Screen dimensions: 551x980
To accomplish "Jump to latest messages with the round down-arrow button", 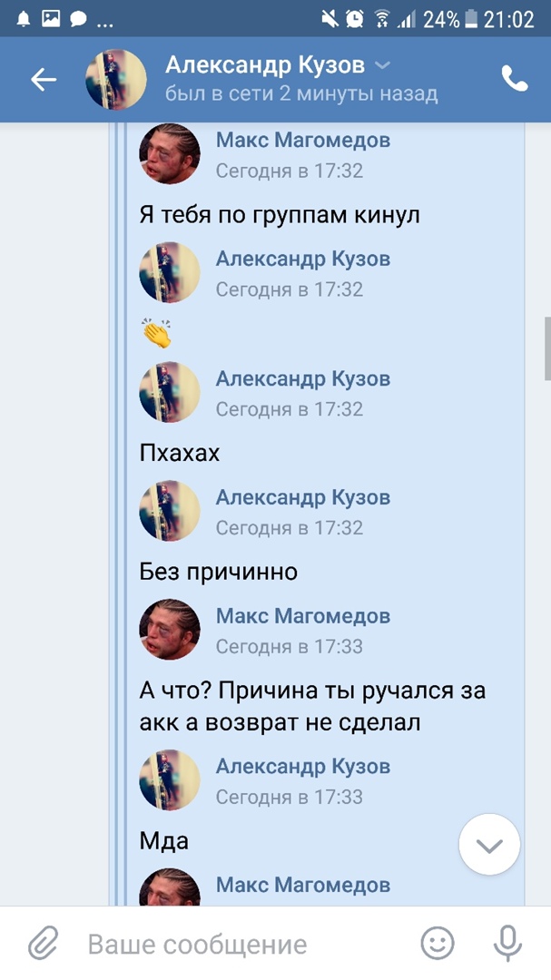I will (489, 845).
